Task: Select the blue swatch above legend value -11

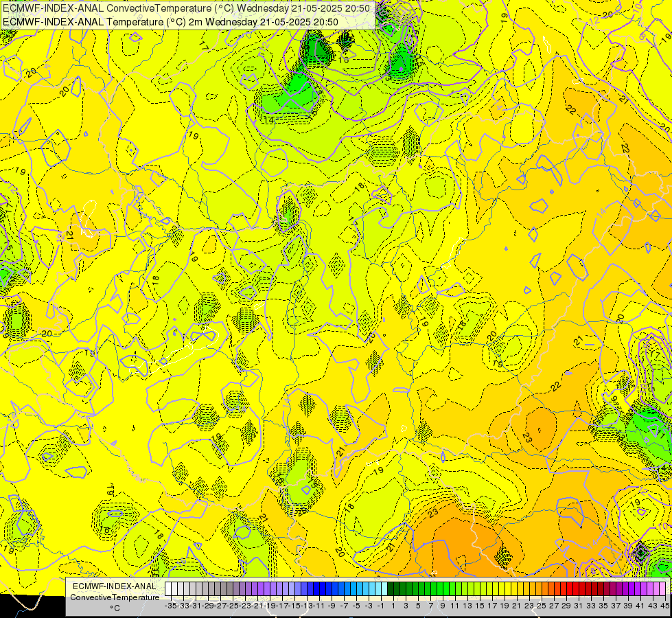Action: pos(316,589)
